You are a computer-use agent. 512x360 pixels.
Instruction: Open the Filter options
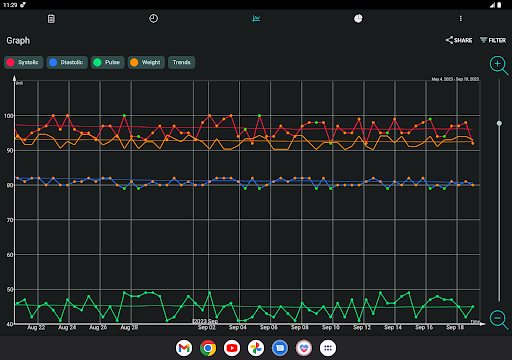coord(493,40)
